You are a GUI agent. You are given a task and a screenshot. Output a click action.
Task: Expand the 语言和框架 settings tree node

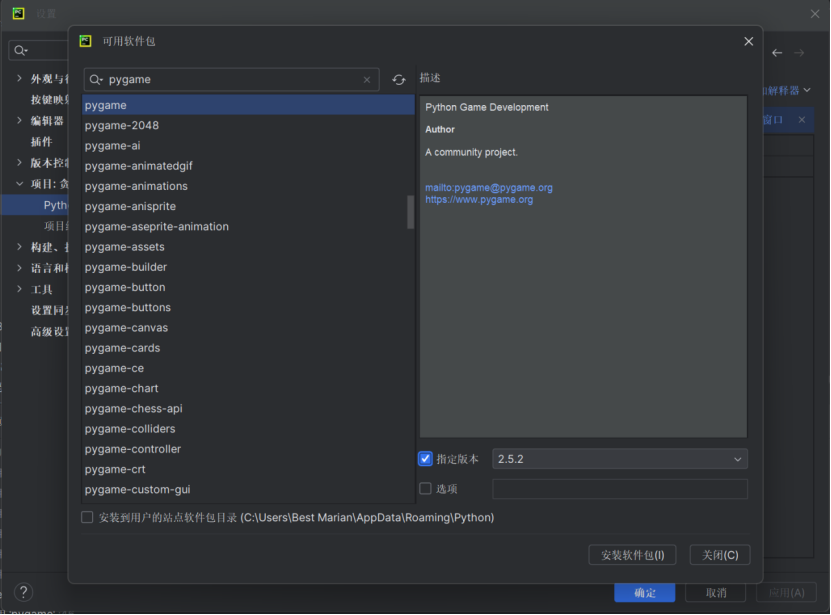[x=19, y=268]
